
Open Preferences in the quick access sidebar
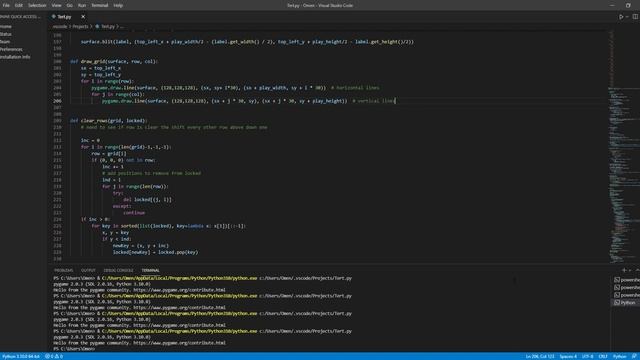(x=11, y=49)
